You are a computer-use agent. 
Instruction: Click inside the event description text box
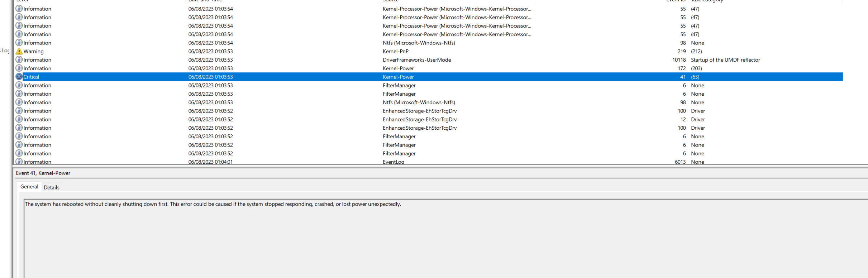[445, 238]
